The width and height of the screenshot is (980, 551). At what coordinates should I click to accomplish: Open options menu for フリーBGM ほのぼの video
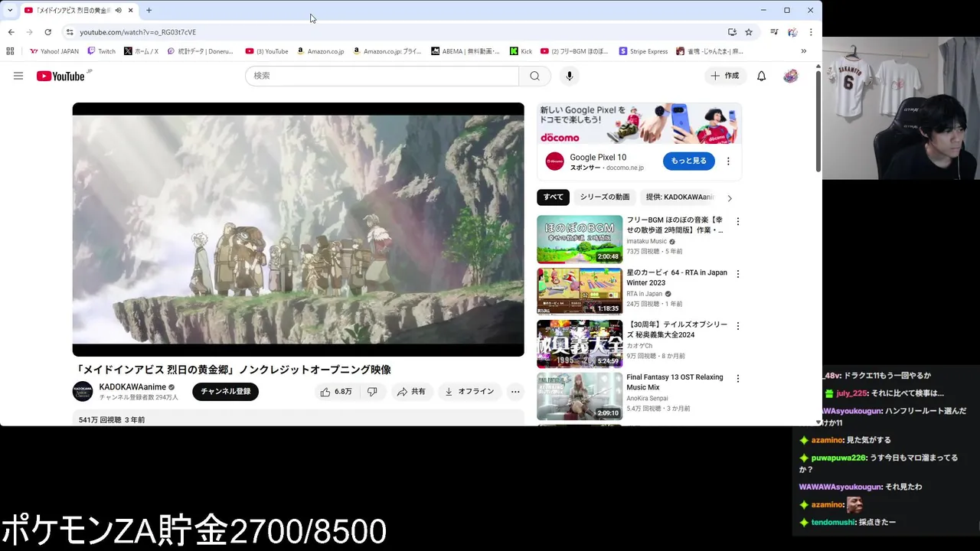point(738,221)
